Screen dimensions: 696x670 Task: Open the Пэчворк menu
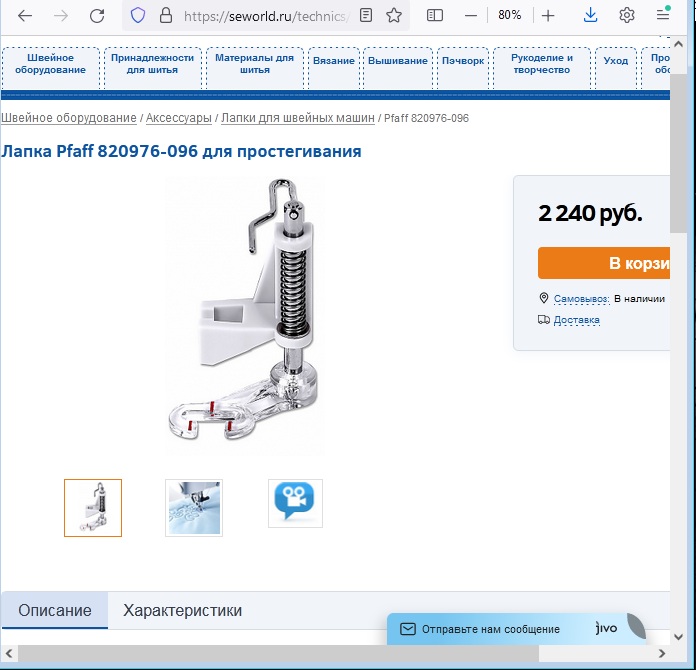(x=463, y=68)
